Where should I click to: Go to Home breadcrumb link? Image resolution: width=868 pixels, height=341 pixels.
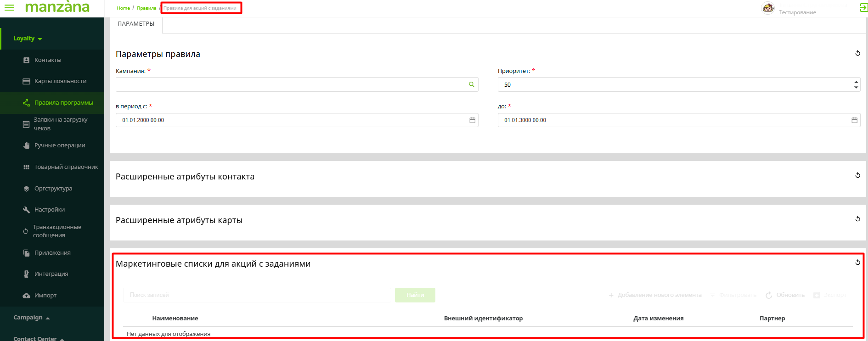tap(123, 8)
